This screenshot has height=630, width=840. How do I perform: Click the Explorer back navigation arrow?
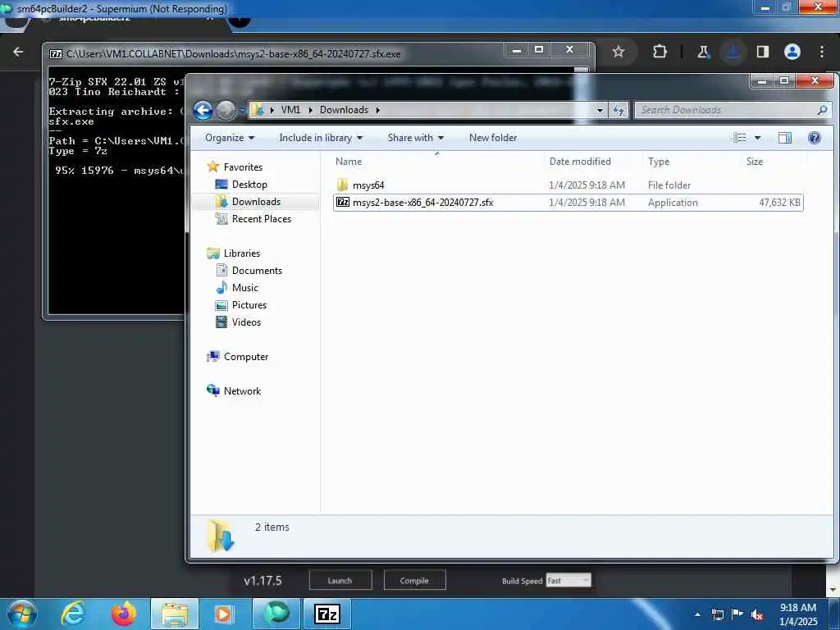(x=203, y=111)
